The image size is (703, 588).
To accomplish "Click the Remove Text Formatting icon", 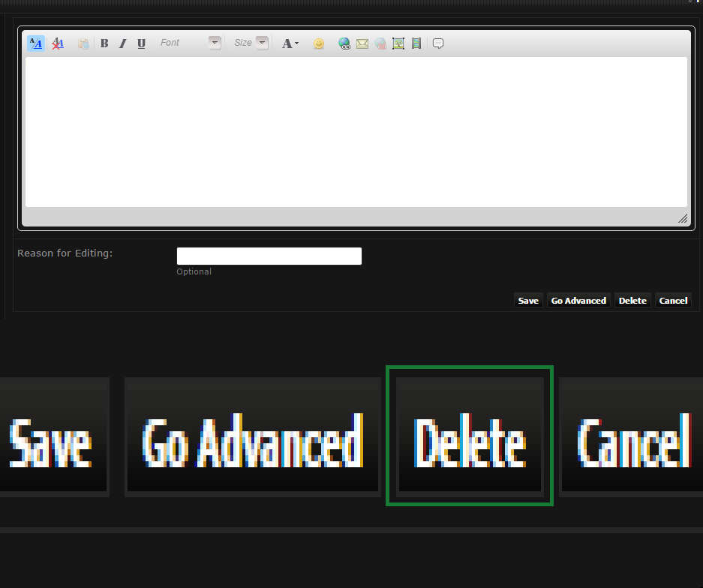I will click(58, 43).
